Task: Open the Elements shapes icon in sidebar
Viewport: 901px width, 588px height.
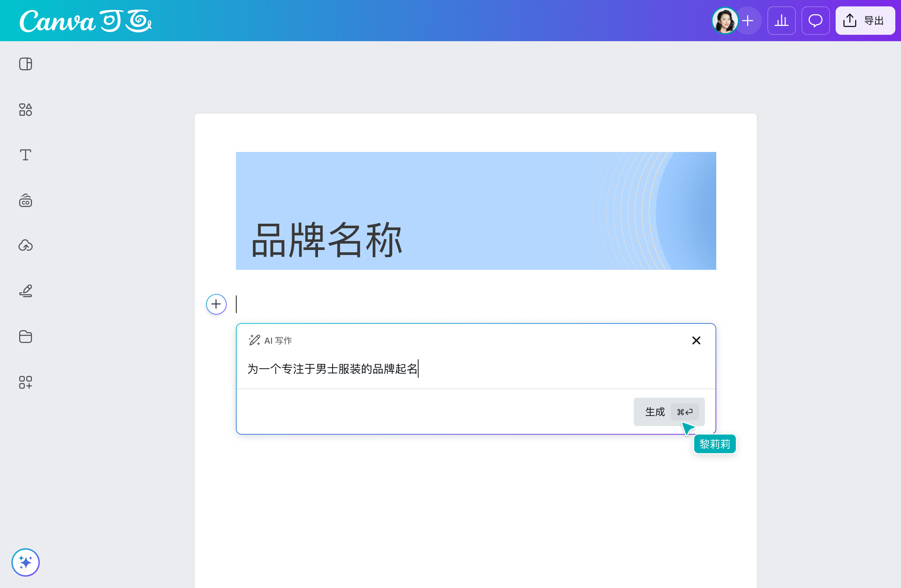Action: [x=25, y=109]
